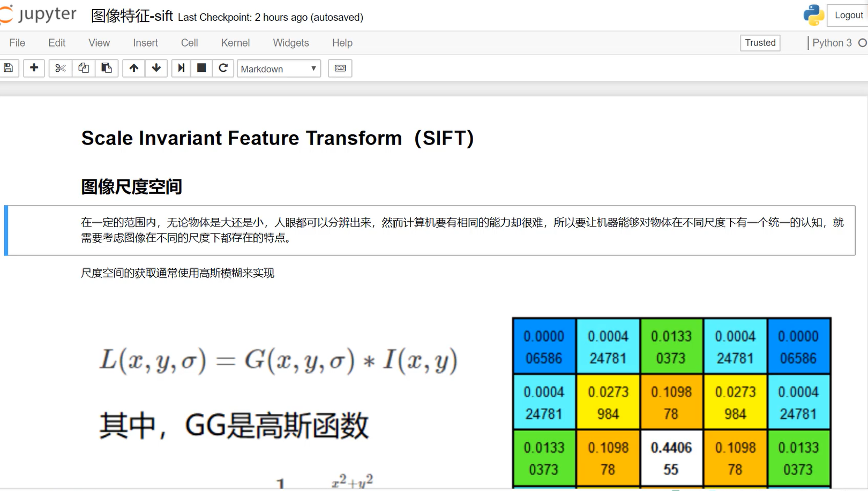Image resolution: width=868 pixels, height=491 pixels.
Task: Open the Kernel menu
Action: pos(235,43)
